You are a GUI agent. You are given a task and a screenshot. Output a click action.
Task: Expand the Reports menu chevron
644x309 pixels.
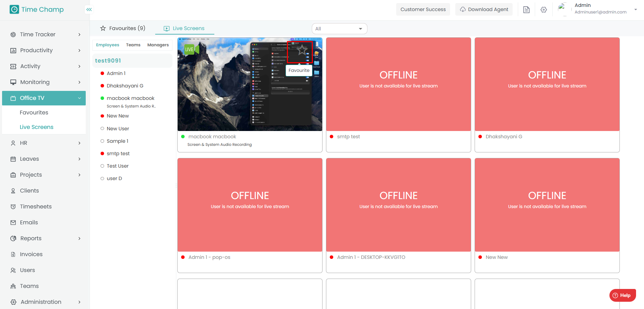(x=80, y=238)
